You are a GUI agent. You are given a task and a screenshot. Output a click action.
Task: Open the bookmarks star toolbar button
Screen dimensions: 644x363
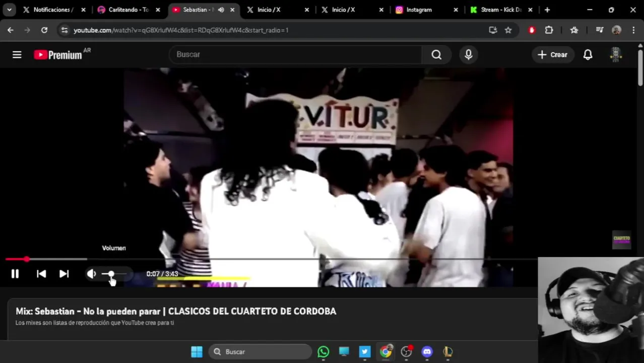pos(574,30)
